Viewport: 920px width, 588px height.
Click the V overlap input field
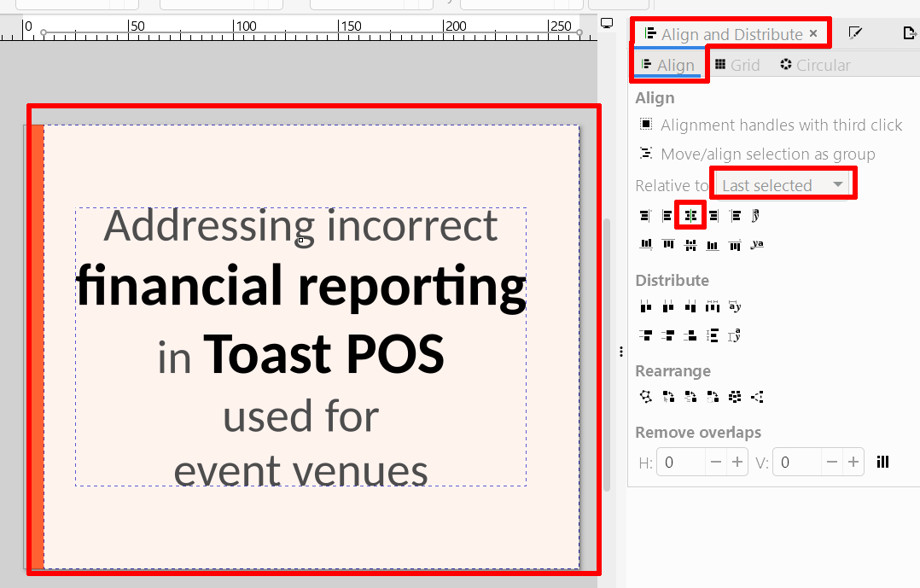797,463
